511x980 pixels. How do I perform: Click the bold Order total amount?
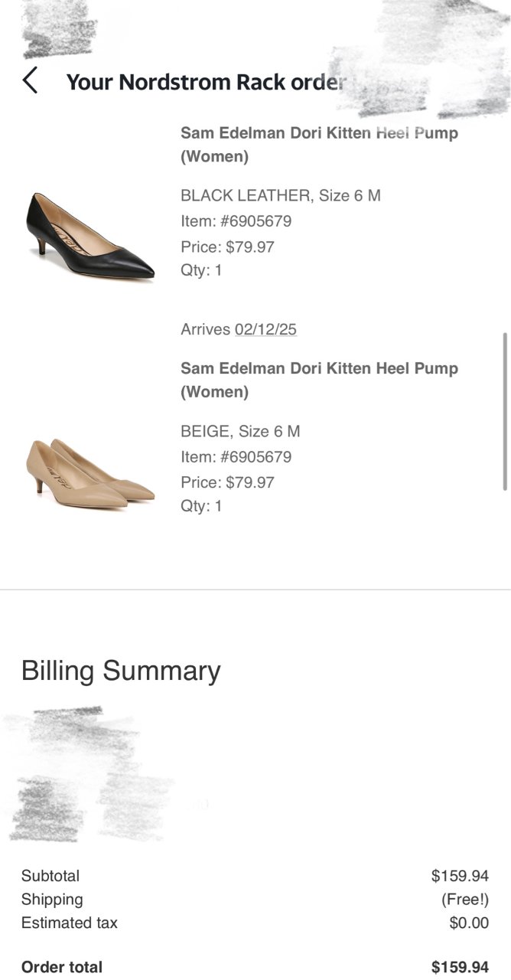coord(460,967)
